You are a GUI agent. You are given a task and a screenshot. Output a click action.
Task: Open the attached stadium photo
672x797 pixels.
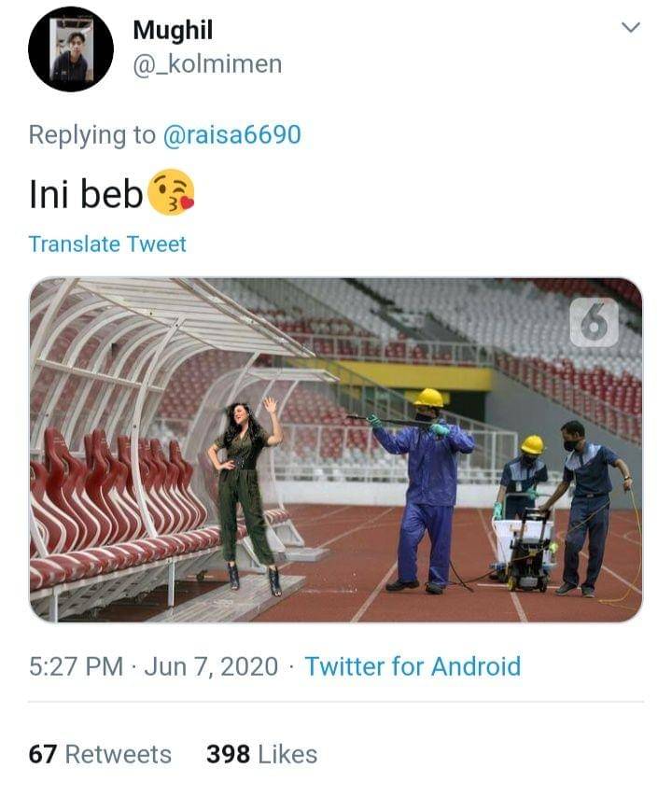tap(336, 450)
